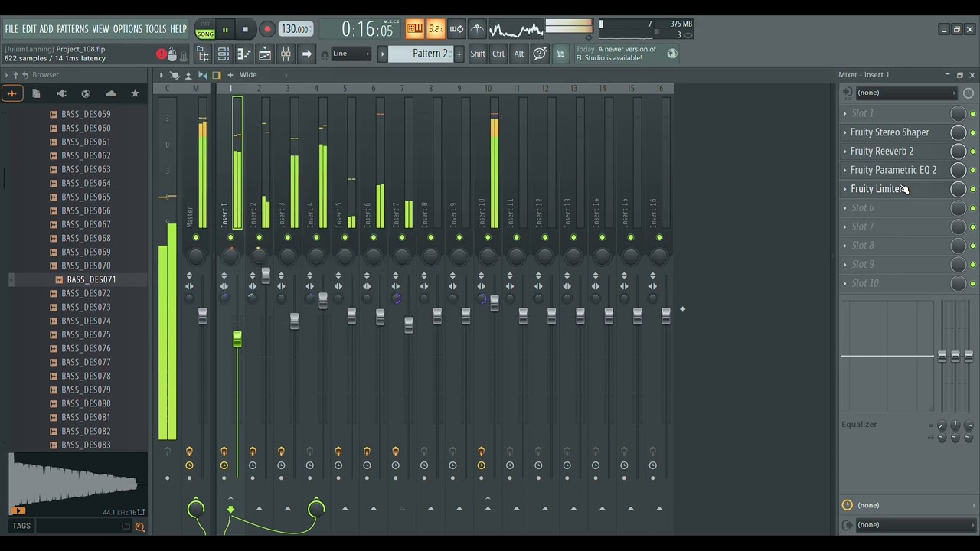
Task: Open the Line snap dropdown
Action: (351, 54)
